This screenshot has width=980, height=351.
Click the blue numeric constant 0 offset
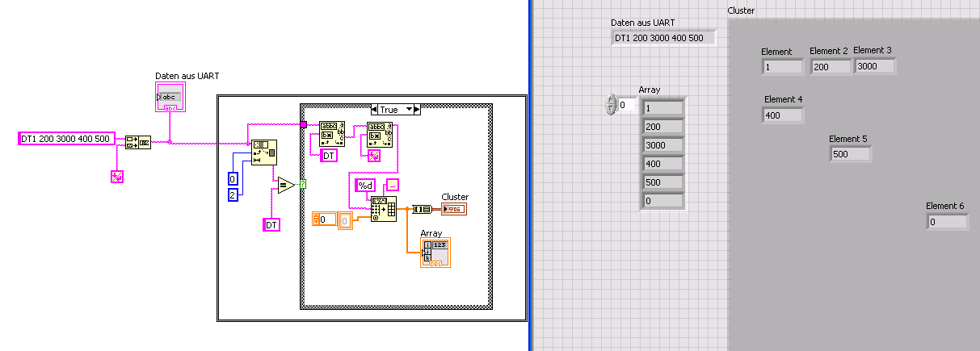point(233,179)
